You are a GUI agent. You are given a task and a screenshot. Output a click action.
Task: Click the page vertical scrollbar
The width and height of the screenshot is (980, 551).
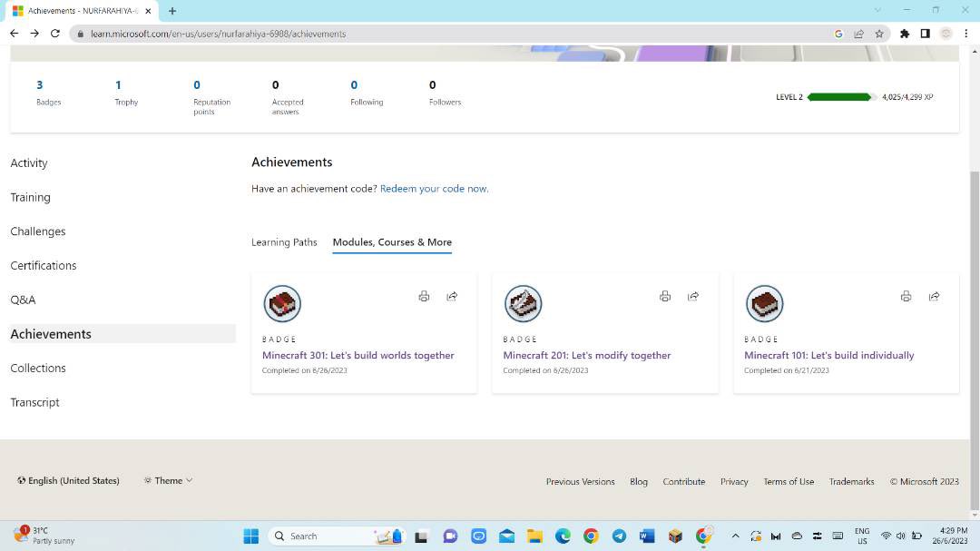click(975, 340)
